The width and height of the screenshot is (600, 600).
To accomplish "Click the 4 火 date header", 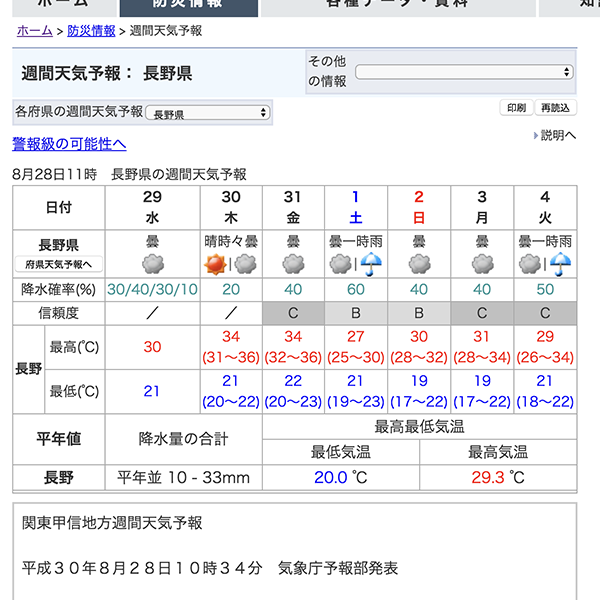I will point(545,207).
